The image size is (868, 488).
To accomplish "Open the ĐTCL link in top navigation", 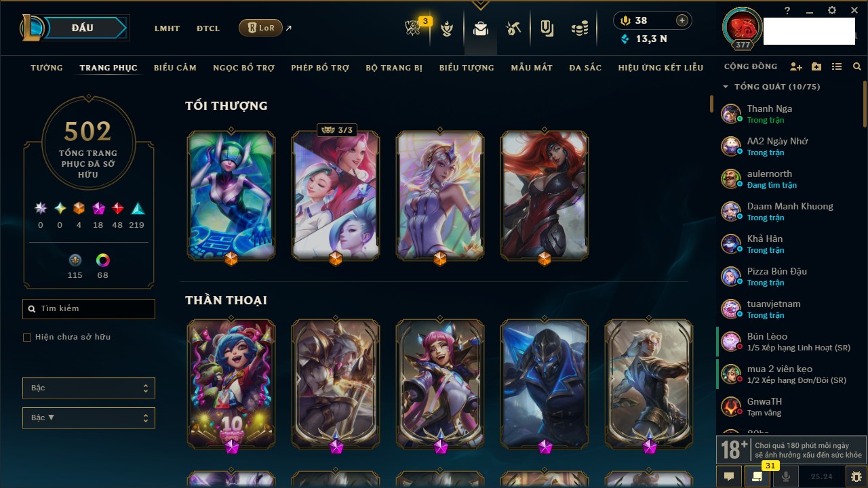I will [x=208, y=28].
